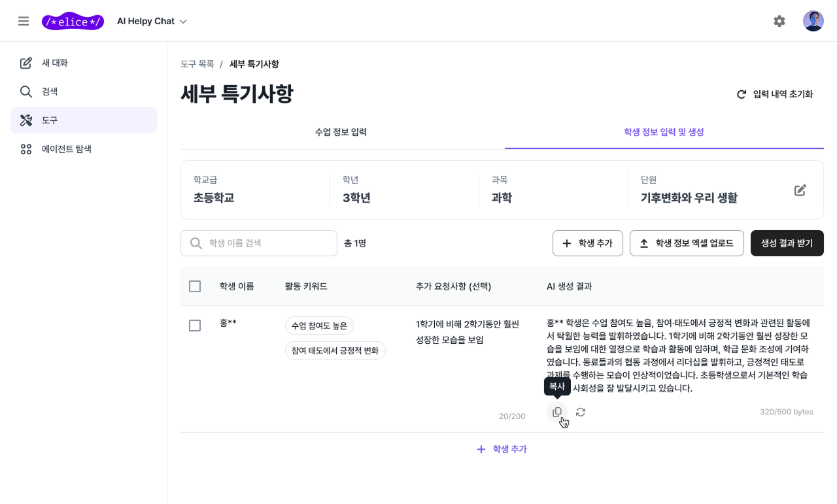This screenshot has width=837, height=504.
Task: Switch to the 수업 정보 입력 tab
Action: point(341,131)
